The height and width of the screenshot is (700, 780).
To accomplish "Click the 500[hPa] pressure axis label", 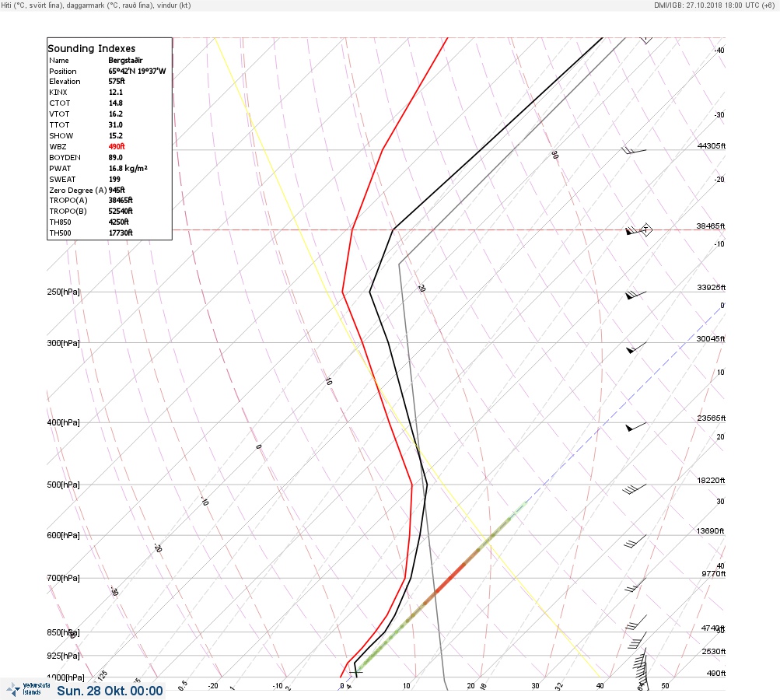I will [x=63, y=485].
